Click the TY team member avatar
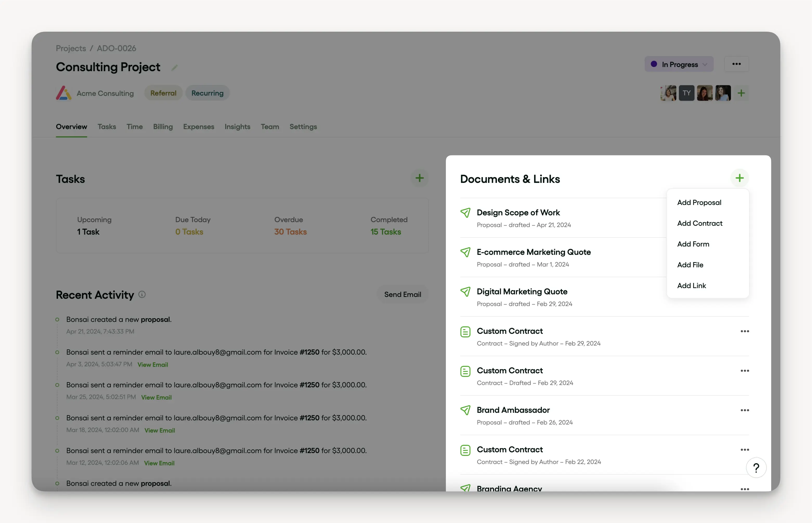The width and height of the screenshot is (812, 523). pyautogui.click(x=686, y=93)
